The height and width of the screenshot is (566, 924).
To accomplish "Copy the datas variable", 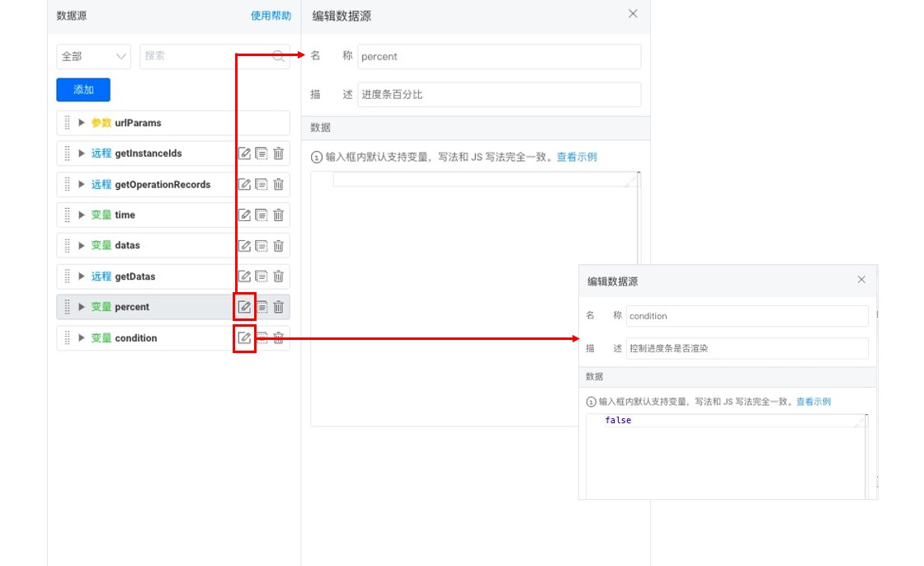I will click(x=261, y=245).
